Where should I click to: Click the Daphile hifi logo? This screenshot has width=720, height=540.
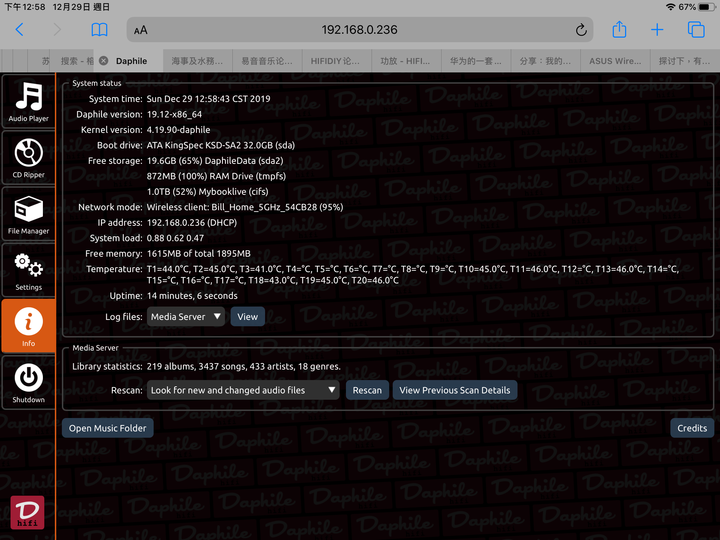[x=28, y=512]
